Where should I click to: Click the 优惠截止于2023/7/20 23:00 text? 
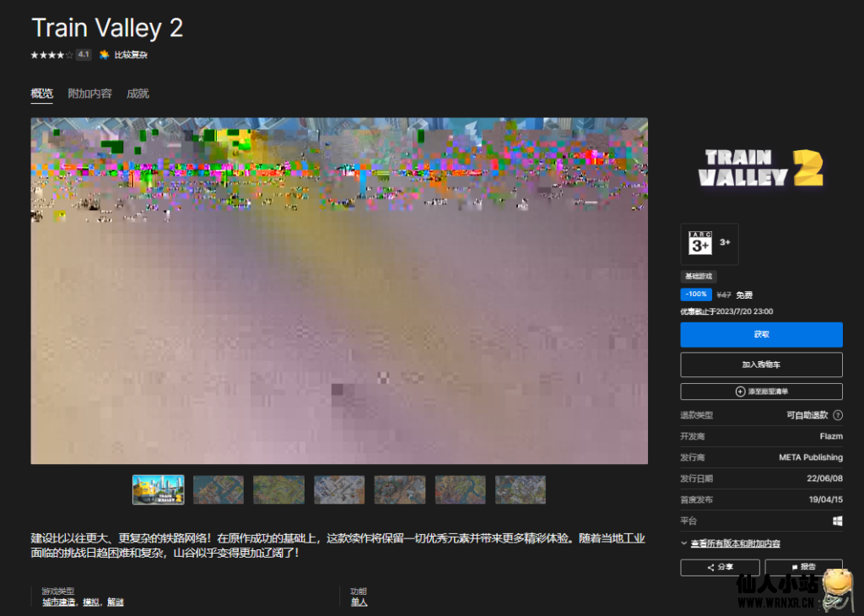726,312
